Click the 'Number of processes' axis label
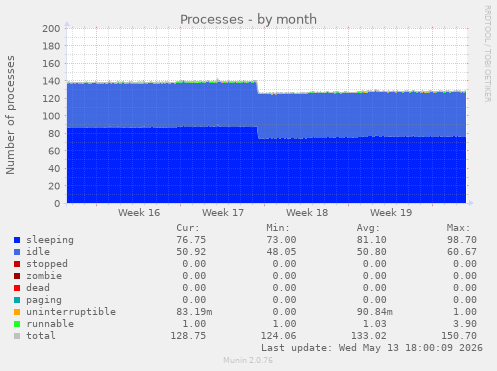This screenshot has height=371, width=497. pos(10,115)
